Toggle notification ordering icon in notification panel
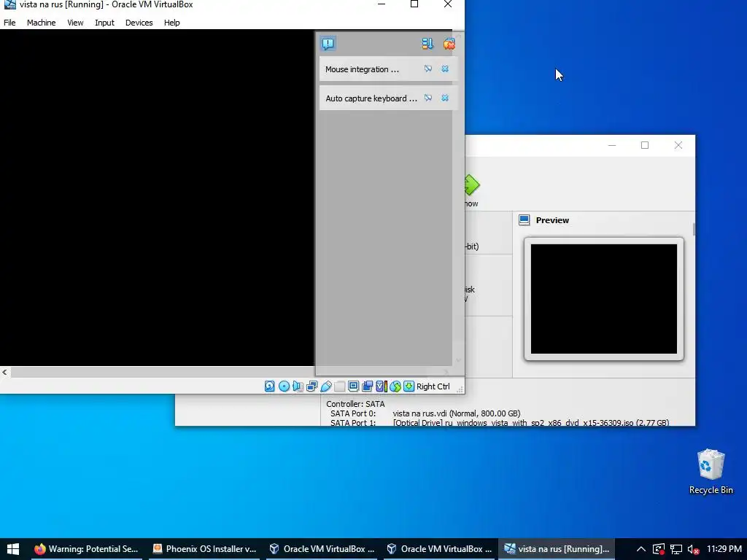 (427, 44)
